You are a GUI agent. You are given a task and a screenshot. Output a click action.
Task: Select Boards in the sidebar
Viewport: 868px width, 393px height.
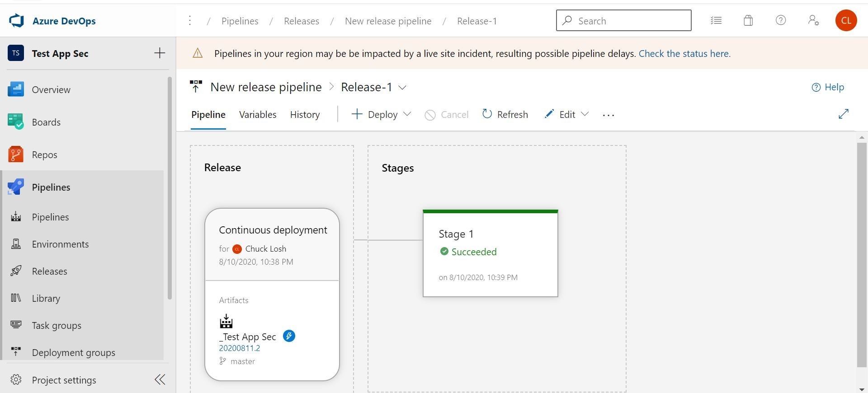click(46, 122)
